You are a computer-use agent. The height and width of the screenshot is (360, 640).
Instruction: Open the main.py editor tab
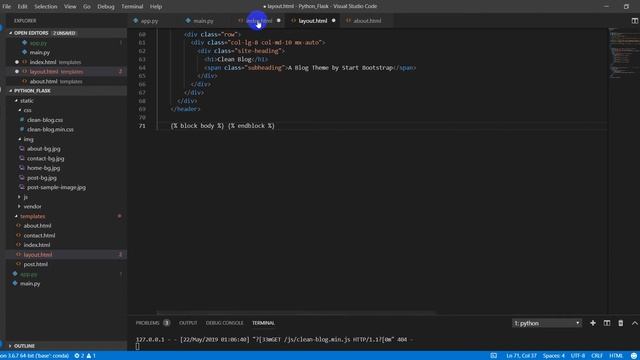click(x=203, y=21)
